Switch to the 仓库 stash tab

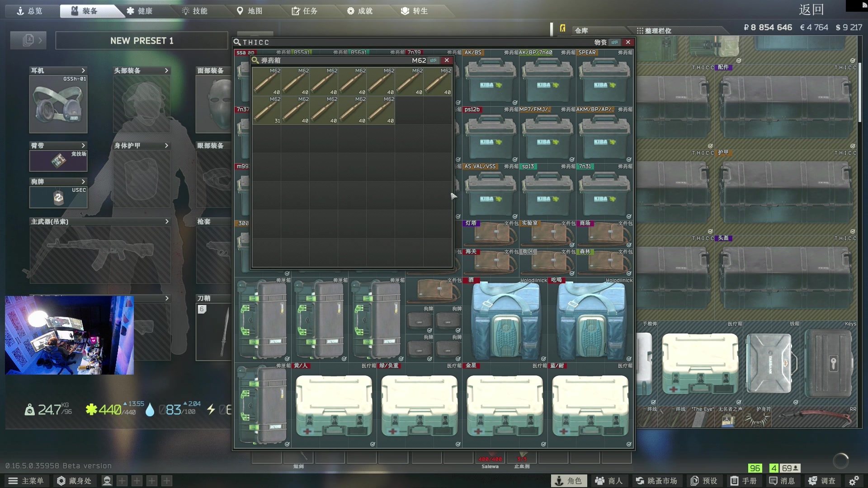(582, 30)
